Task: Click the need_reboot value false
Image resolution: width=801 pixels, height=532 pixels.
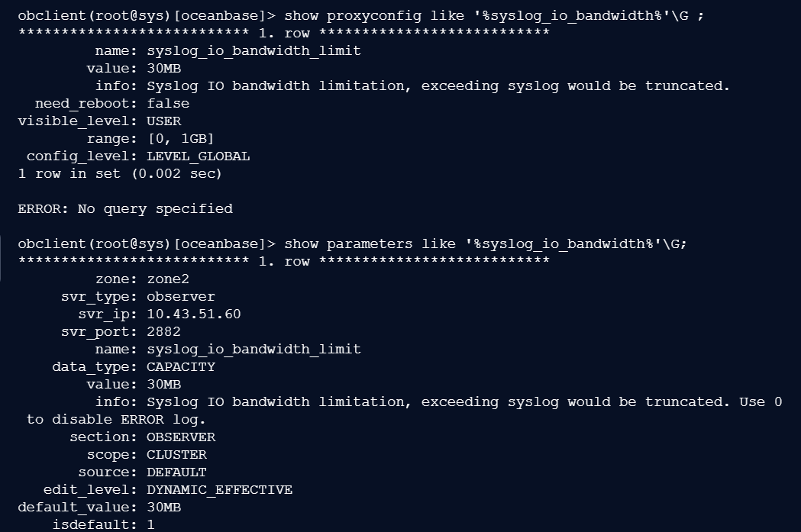Action: [x=168, y=103]
